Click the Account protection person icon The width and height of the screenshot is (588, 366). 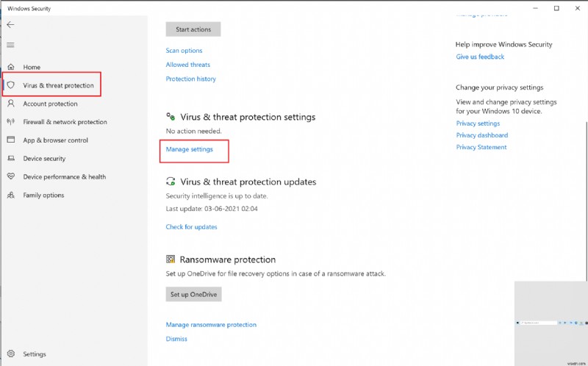(x=11, y=104)
